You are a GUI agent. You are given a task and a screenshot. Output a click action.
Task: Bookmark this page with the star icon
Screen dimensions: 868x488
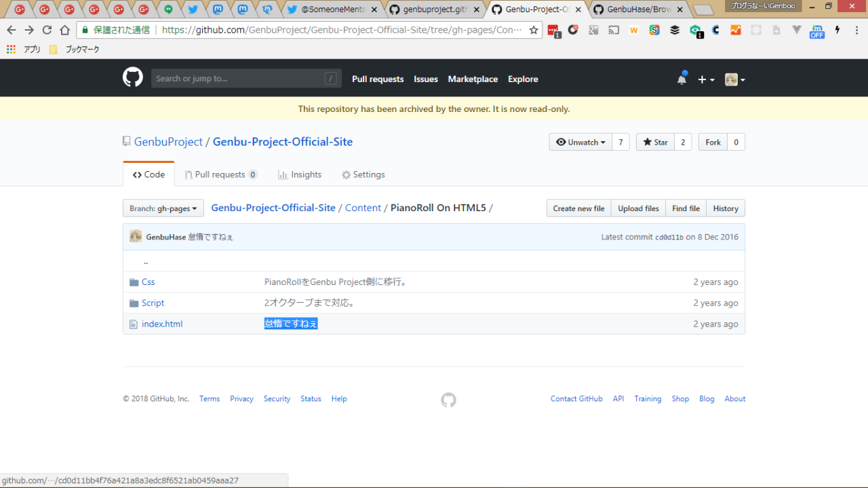(x=534, y=30)
